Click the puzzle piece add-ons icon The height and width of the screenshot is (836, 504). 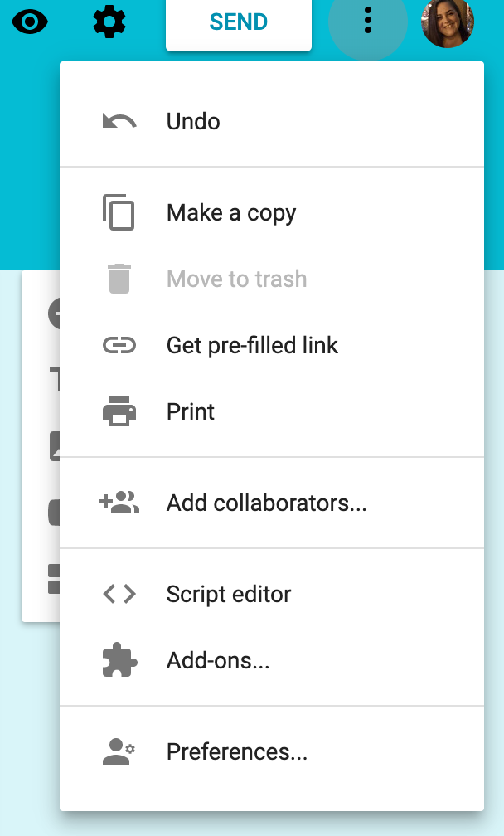[119, 660]
